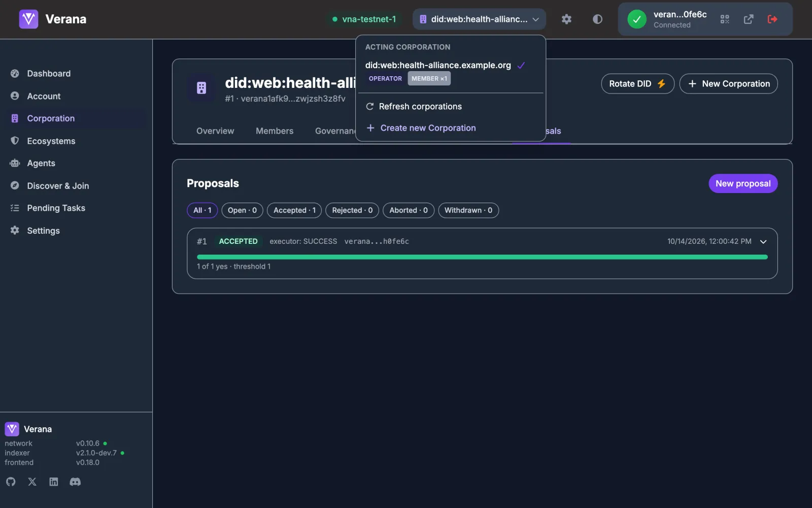Switch to Members tab
Viewport: 812px width, 508px height.
pyautogui.click(x=275, y=131)
